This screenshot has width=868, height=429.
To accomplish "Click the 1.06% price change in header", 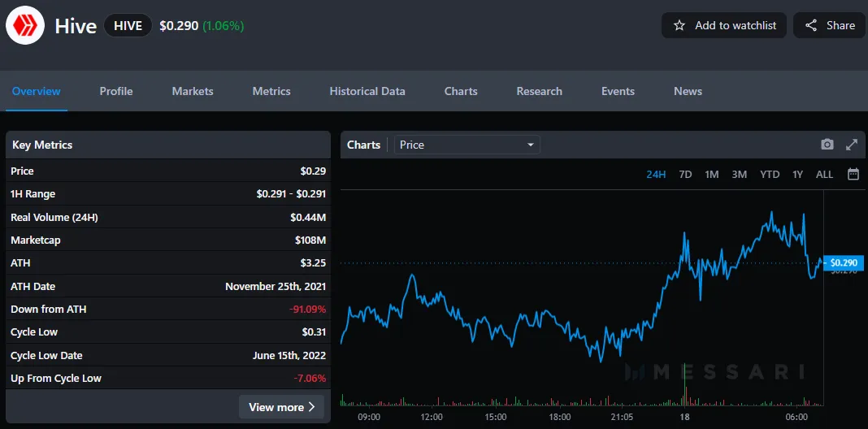I will click(223, 25).
